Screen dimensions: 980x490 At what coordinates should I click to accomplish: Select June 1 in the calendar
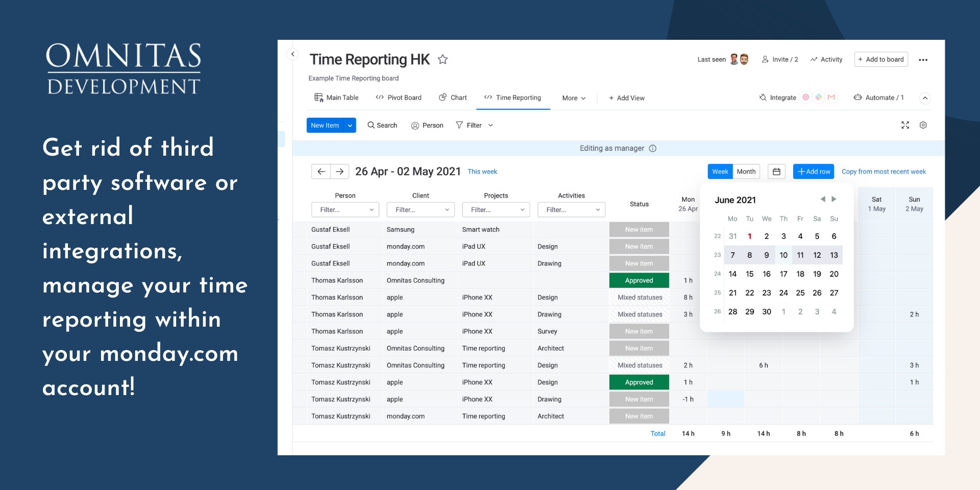(749, 236)
